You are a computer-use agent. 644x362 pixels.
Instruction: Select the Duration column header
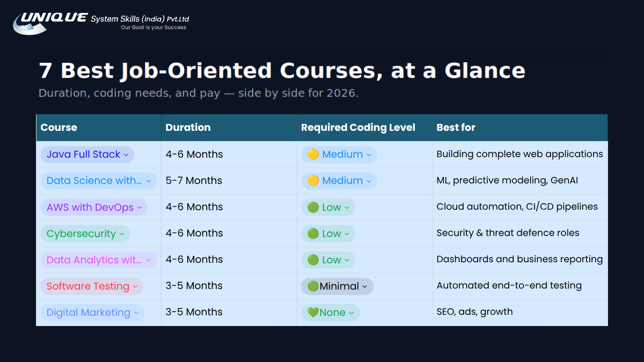[x=229, y=128]
